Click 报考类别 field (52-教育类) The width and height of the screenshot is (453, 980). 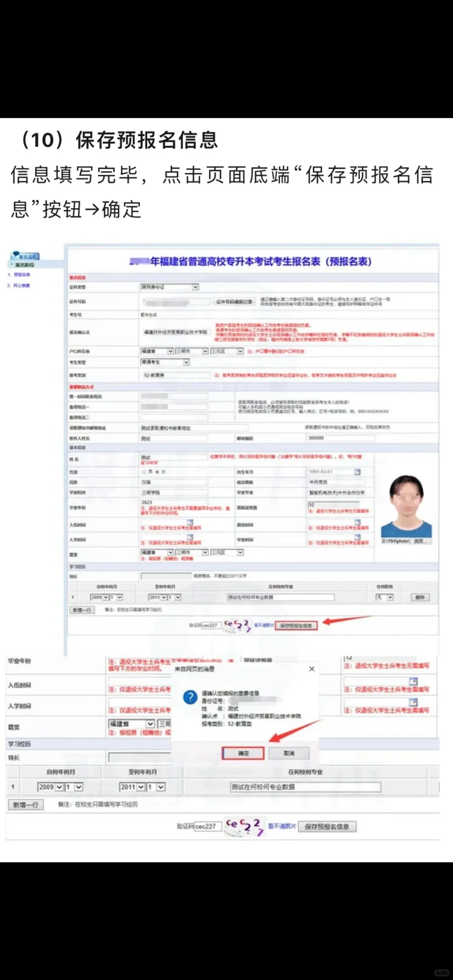coord(175,375)
